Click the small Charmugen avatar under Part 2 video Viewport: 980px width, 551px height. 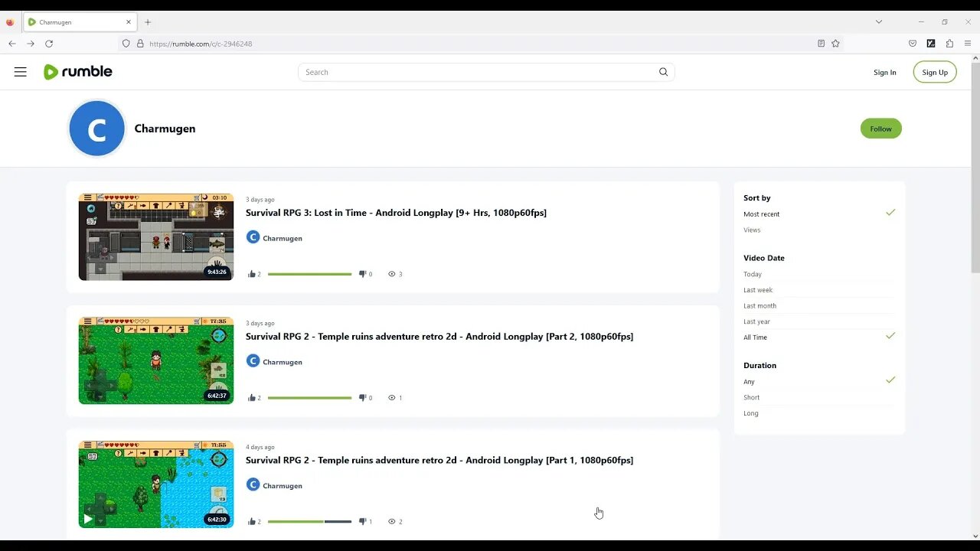coord(253,361)
